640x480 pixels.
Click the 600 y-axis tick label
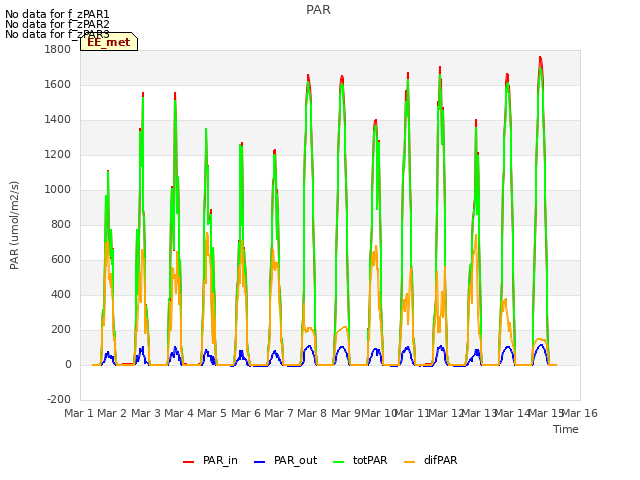(x=61, y=260)
